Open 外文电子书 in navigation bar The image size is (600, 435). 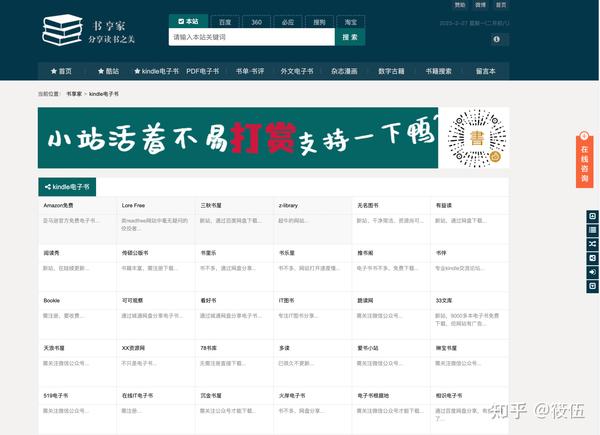click(x=297, y=71)
